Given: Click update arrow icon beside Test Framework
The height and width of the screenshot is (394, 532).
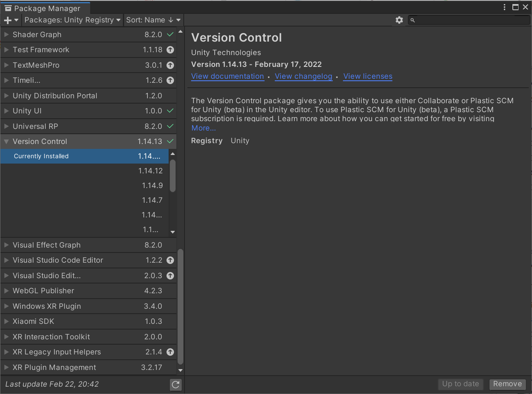Looking at the screenshot, I should pyautogui.click(x=170, y=50).
